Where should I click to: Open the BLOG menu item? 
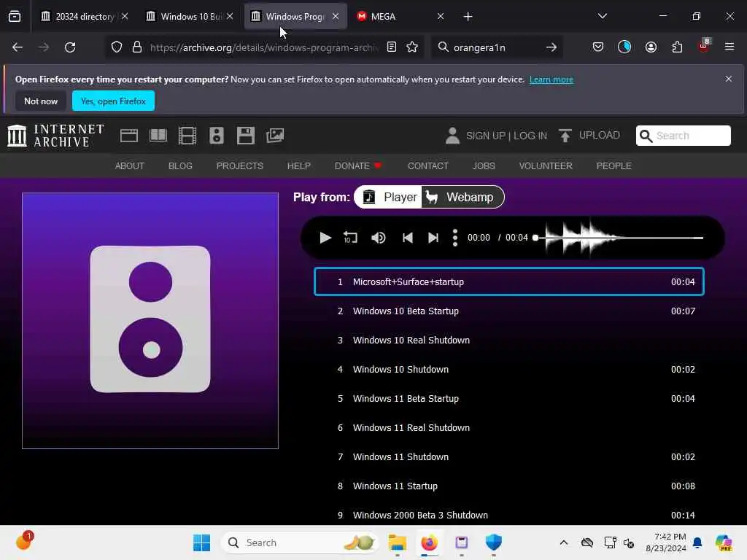pyautogui.click(x=181, y=166)
